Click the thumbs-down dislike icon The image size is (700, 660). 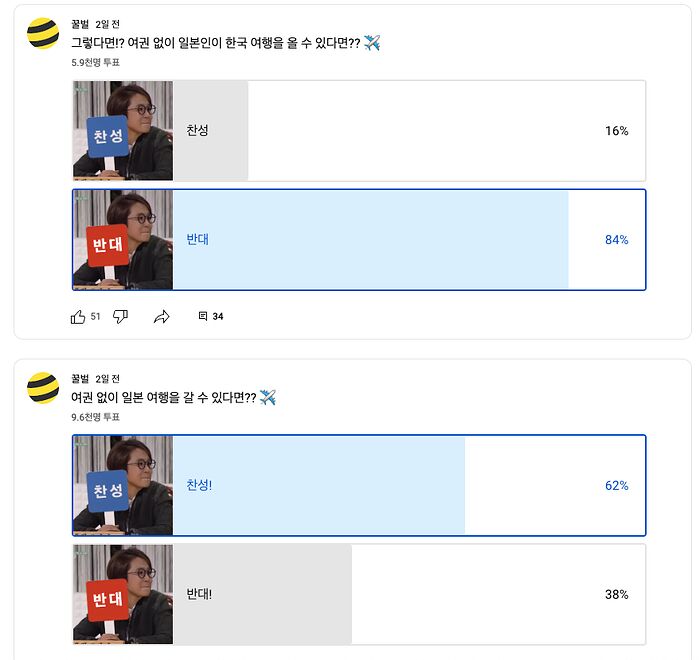pyautogui.click(x=120, y=317)
